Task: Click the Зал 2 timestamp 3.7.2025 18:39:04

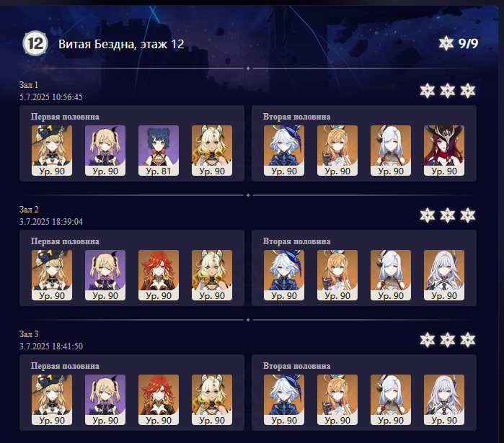Action: click(x=51, y=222)
